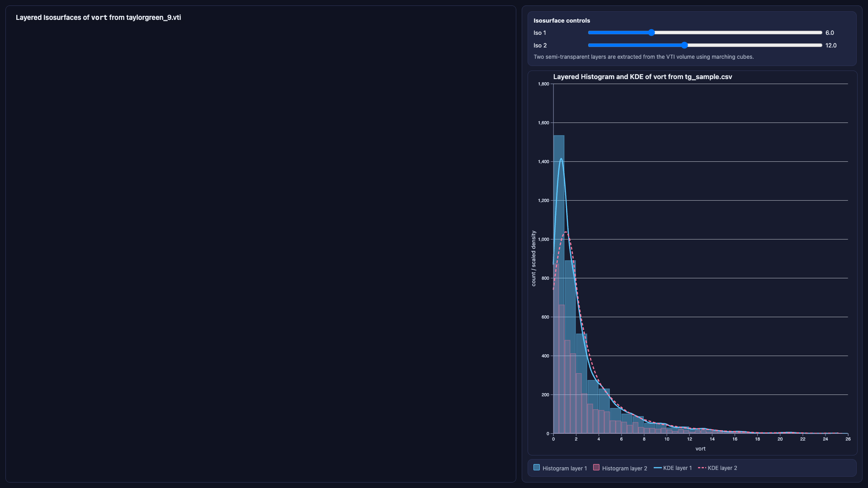This screenshot has height=488, width=868.
Task: Click the Histogram layer 2 legend text
Action: (624, 469)
